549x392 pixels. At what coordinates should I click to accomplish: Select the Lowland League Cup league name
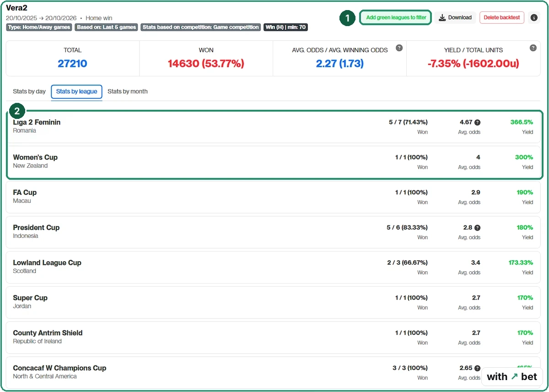click(x=47, y=263)
